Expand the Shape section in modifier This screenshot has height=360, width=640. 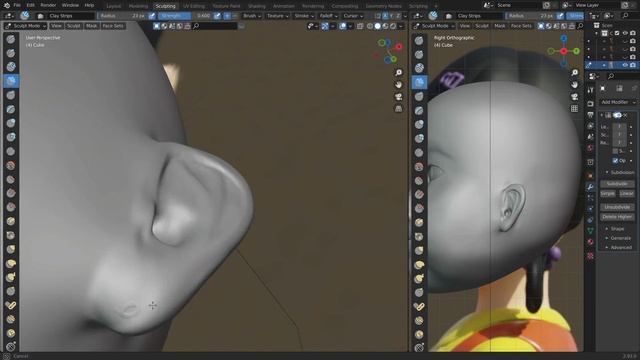pyautogui.click(x=617, y=229)
